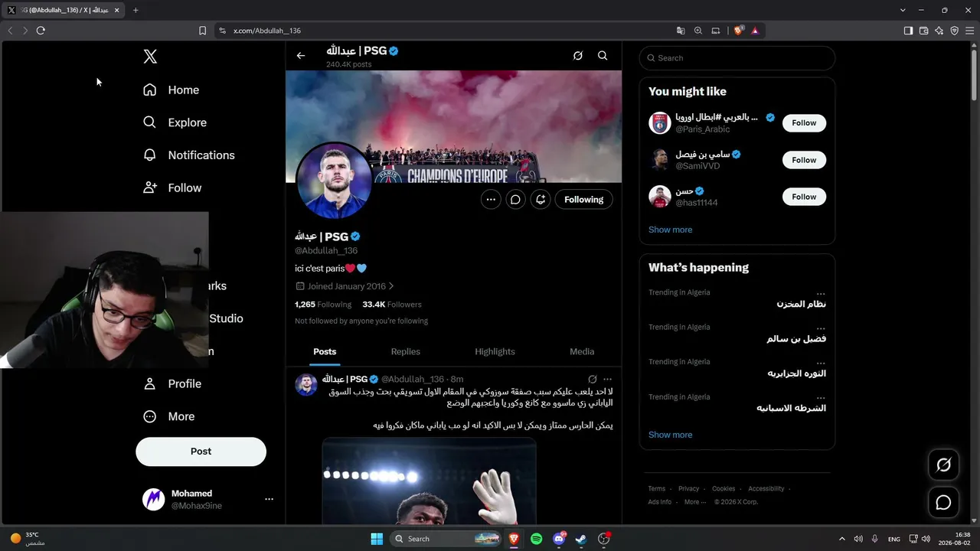The image size is (980, 551).
Task: Open the Brave Wallet icon
Action: tap(924, 31)
